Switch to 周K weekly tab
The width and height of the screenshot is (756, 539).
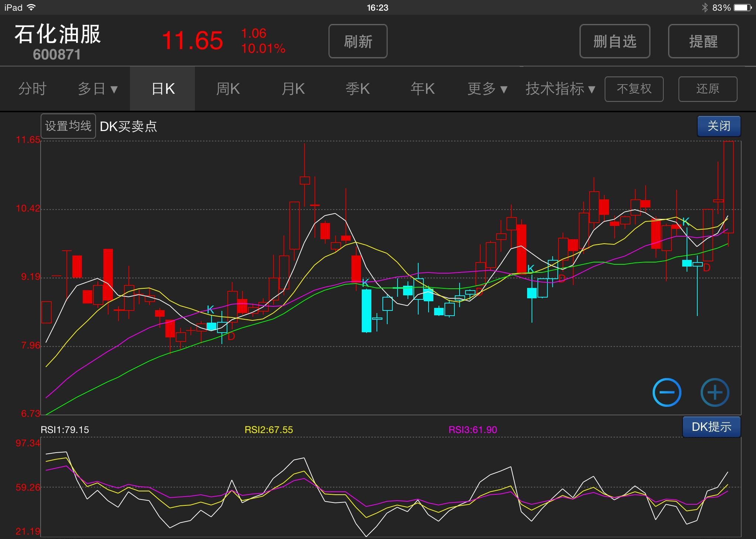click(x=228, y=89)
